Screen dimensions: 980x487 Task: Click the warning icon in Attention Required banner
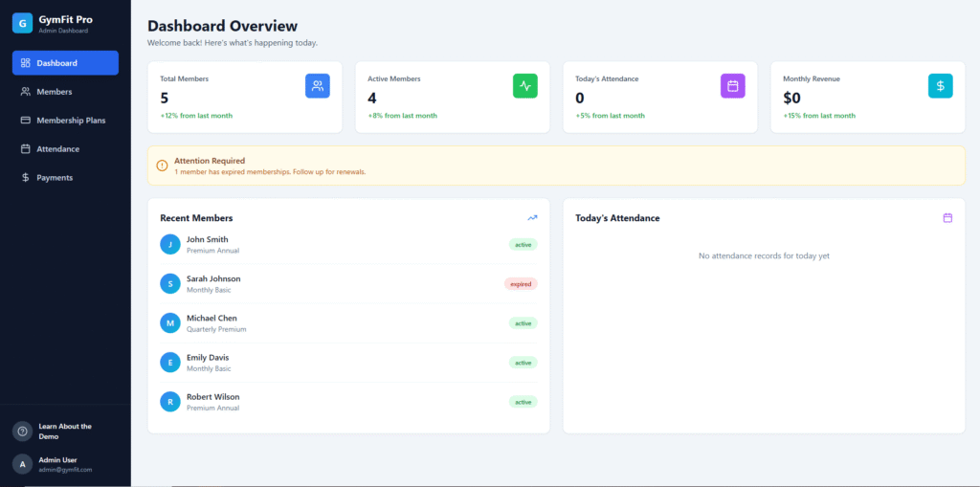[x=162, y=166]
